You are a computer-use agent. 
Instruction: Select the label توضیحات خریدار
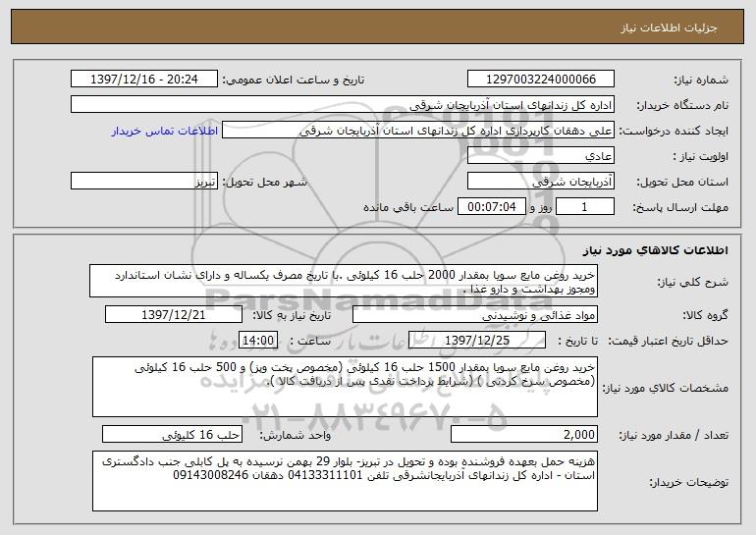click(x=689, y=482)
